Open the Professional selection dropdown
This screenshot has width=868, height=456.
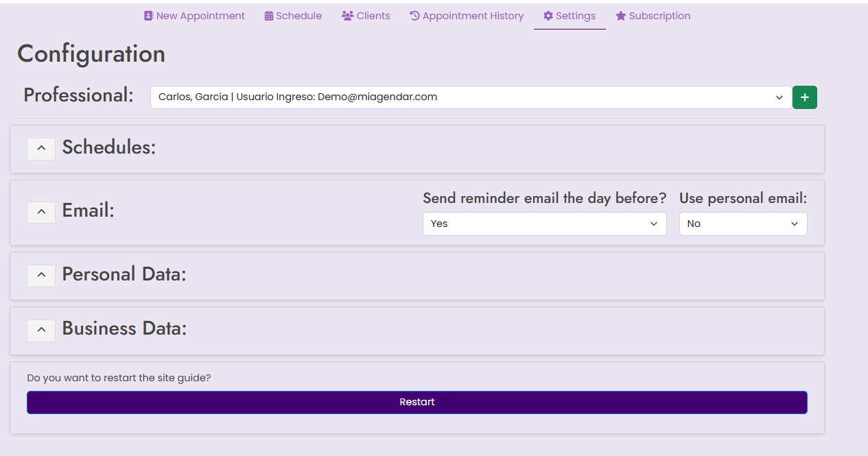(471, 97)
